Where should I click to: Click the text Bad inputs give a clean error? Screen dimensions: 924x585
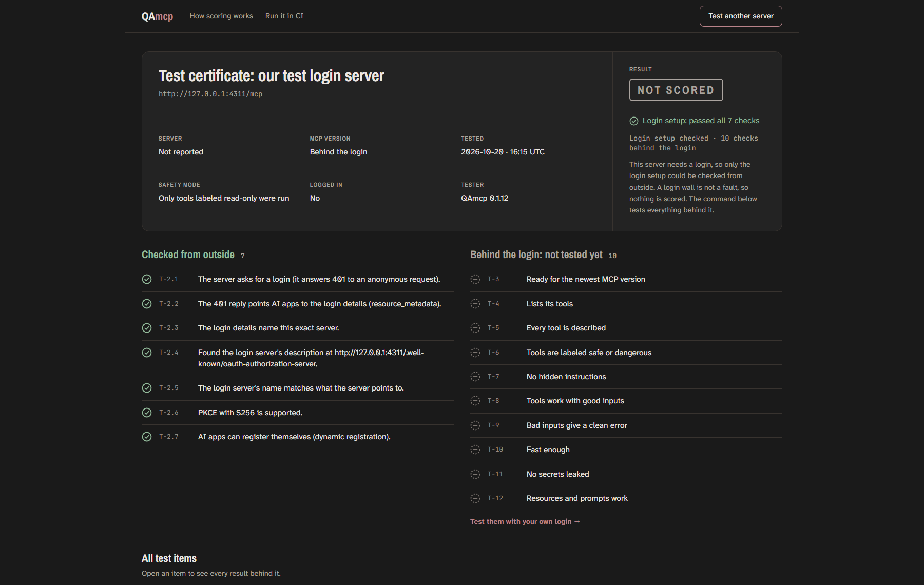[x=577, y=425]
